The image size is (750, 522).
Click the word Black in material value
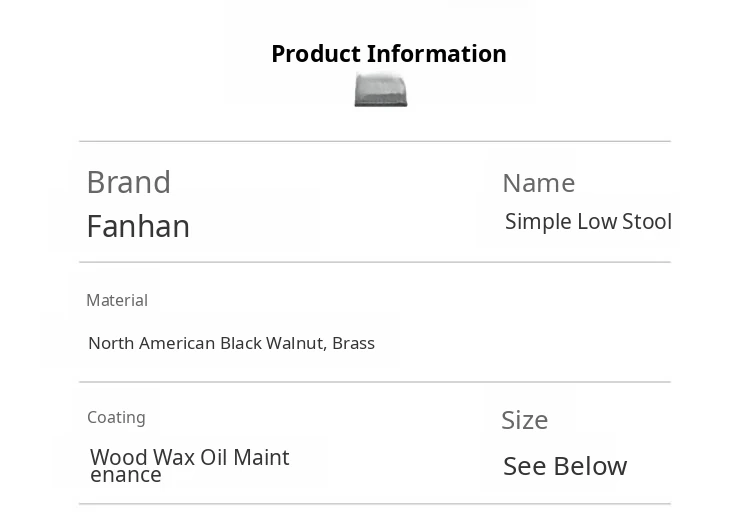pyautogui.click(x=241, y=343)
